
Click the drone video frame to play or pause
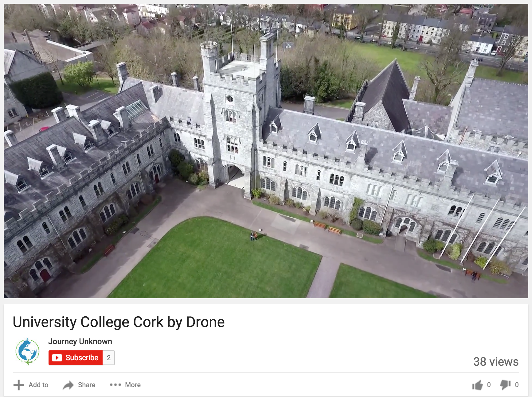[x=266, y=151]
